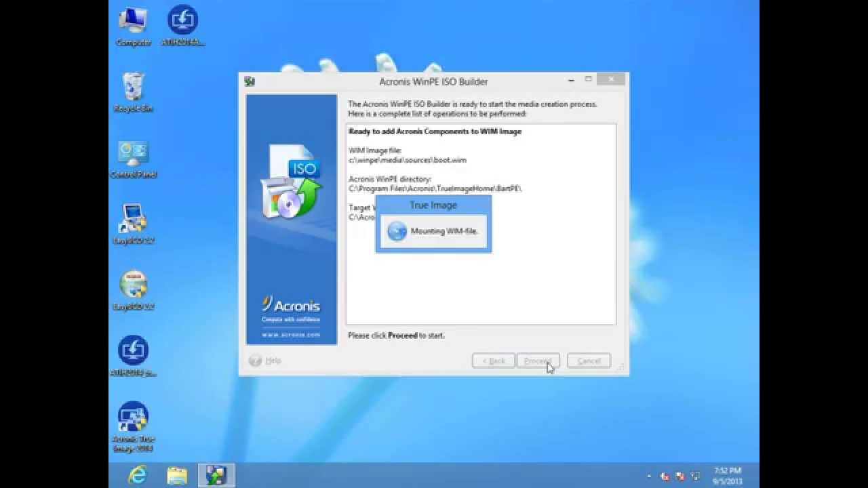This screenshot has width=868, height=488.
Task: Cancel the WinPE ISO Builder wizard
Action: tap(589, 361)
